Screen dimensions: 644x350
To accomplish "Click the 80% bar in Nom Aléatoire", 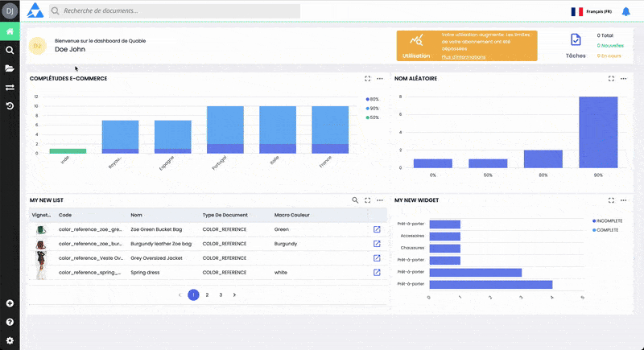I will point(543,159).
